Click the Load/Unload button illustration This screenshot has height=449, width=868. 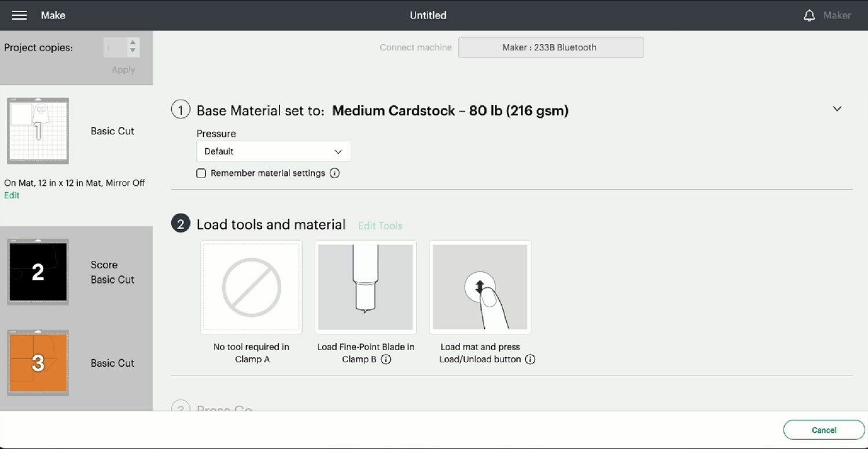(x=480, y=287)
